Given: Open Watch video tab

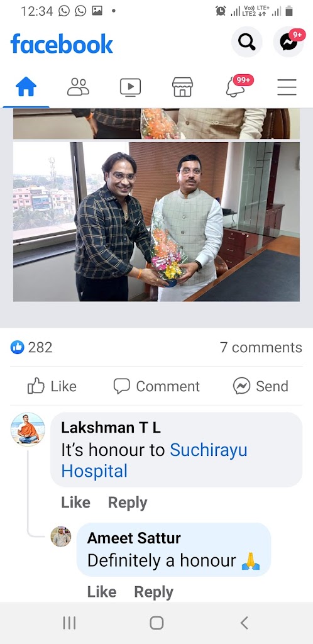Looking at the screenshot, I should point(130,87).
